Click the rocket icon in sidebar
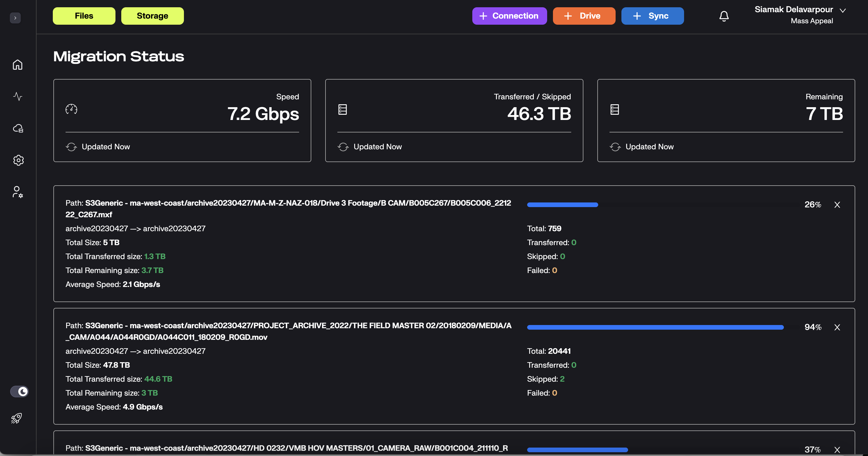Viewport: 868px width, 456px height. click(17, 418)
